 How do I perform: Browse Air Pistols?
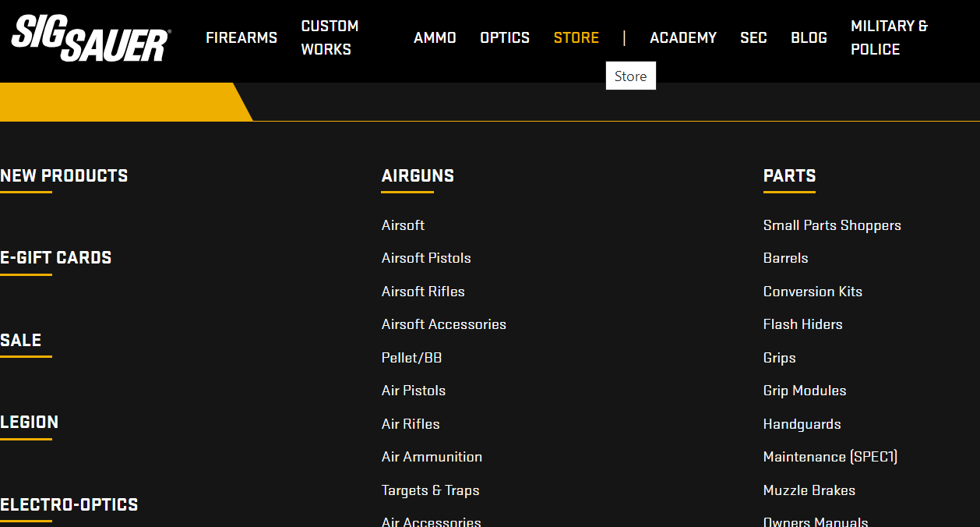(414, 391)
